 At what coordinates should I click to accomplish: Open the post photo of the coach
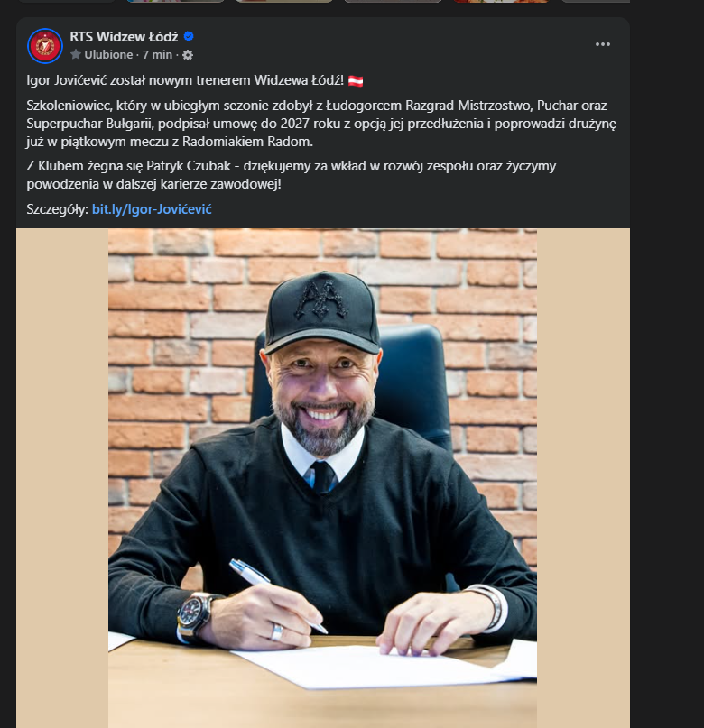[322, 433]
